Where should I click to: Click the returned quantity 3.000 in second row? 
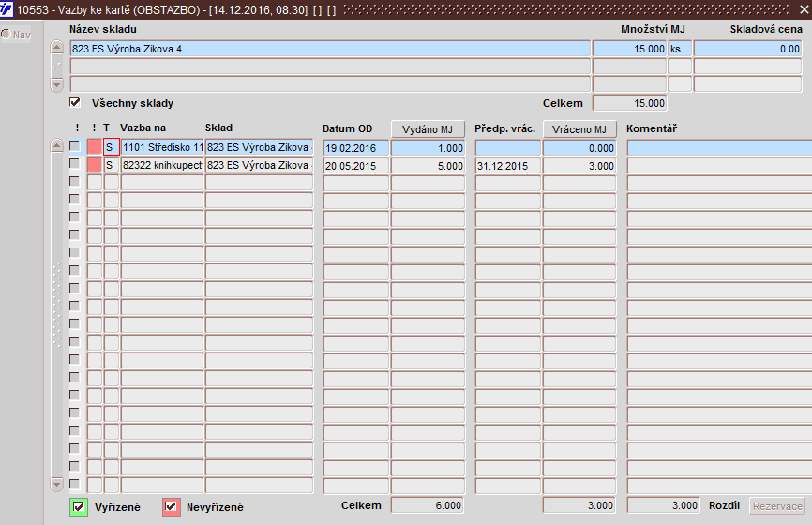[x=579, y=166]
